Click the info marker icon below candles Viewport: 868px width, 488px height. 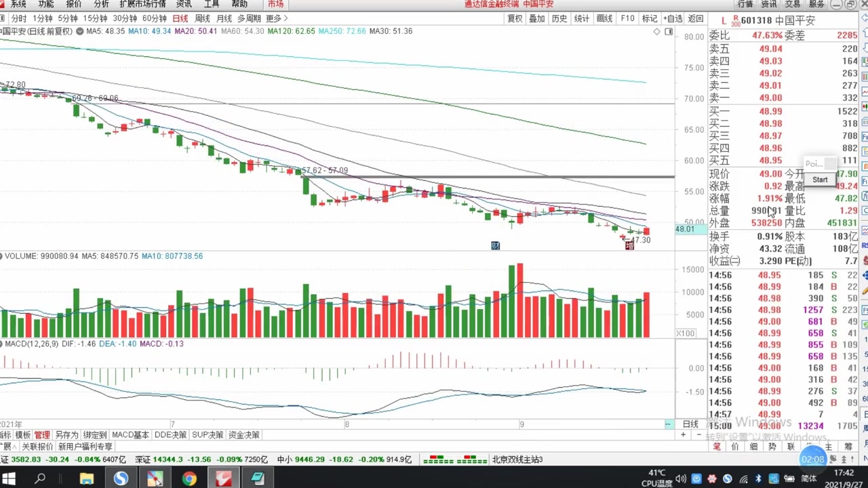click(x=495, y=245)
